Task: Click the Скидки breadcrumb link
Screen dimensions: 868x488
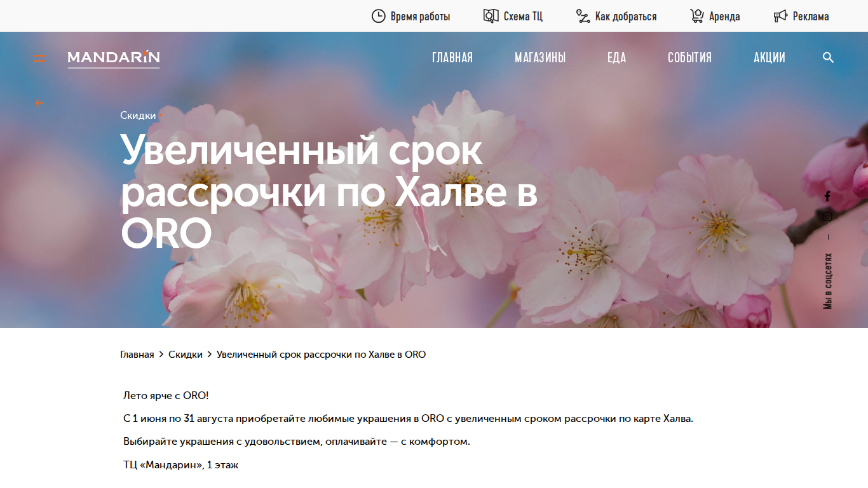Action: pos(186,355)
